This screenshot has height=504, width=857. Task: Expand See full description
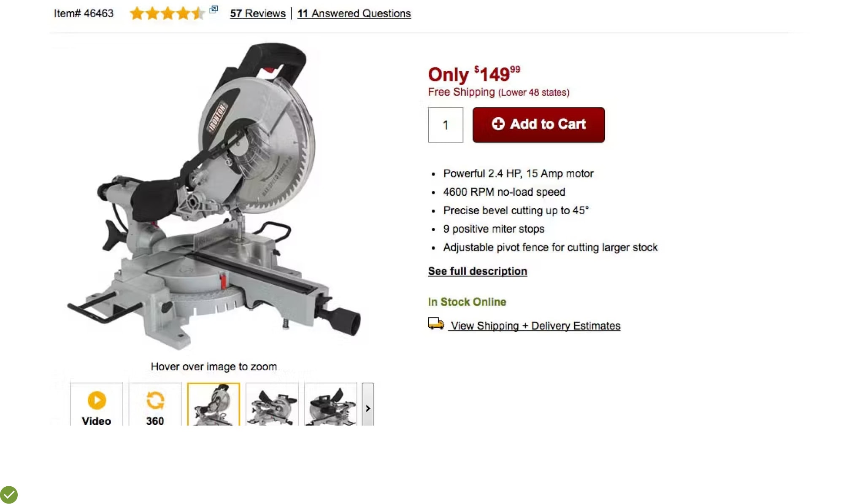coord(477,271)
